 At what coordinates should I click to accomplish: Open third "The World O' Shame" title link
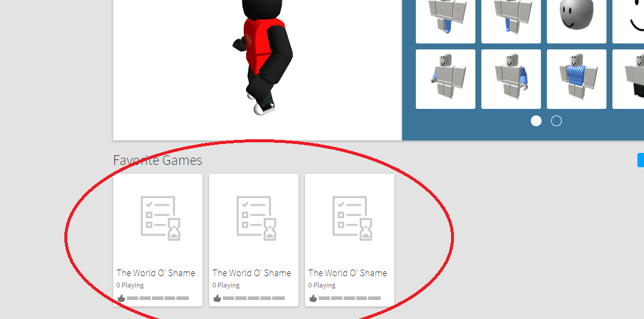[348, 273]
